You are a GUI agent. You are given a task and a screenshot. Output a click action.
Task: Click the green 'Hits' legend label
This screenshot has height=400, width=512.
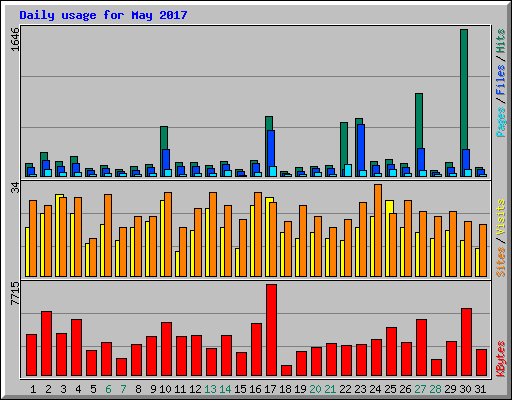tap(500, 41)
